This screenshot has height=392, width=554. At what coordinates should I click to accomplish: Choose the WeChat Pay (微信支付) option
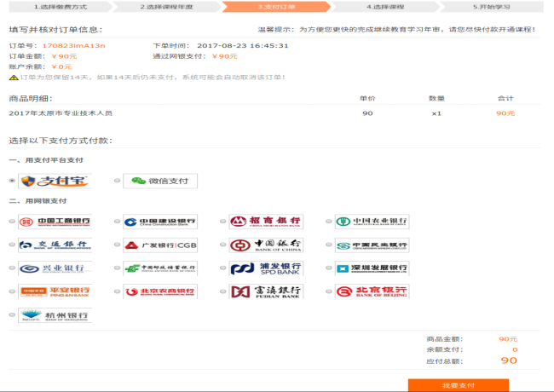160,181
